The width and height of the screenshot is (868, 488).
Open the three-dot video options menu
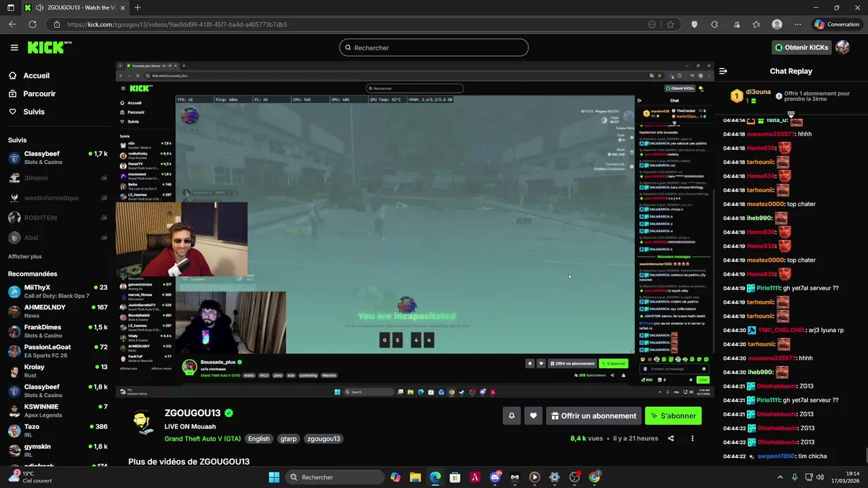(x=692, y=439)
